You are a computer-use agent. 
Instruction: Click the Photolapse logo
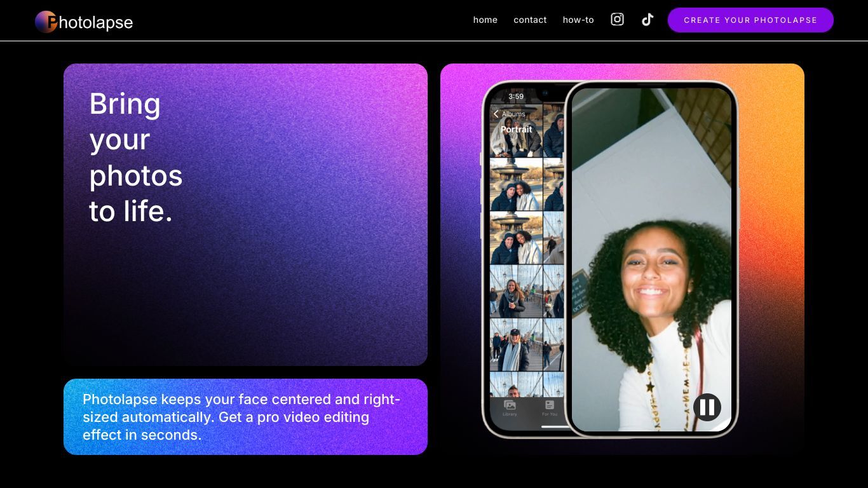pyautogui.click(x=84, y=22)
